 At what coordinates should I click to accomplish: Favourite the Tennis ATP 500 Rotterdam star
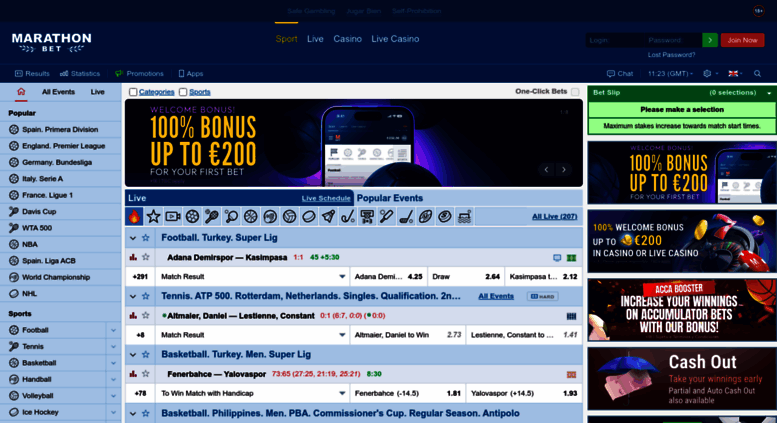pos(145,296)
